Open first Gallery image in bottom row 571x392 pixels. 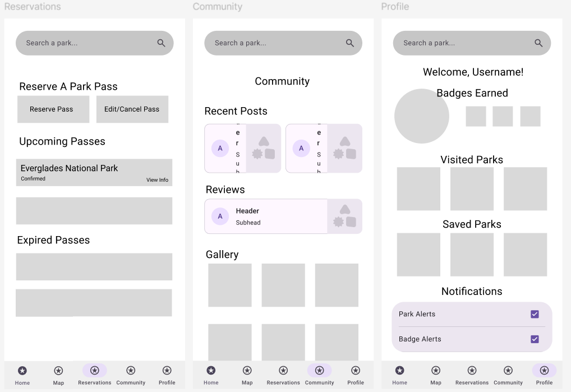[x=230, y=342]
